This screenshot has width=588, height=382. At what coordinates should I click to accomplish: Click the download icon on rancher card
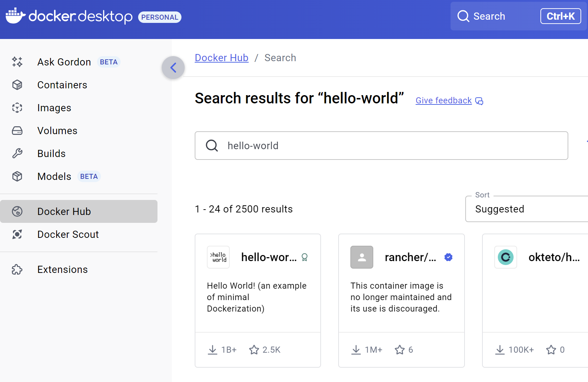click(356, 350)
